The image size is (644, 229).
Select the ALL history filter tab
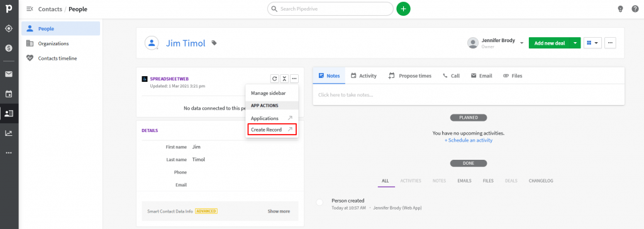(386, 181)
